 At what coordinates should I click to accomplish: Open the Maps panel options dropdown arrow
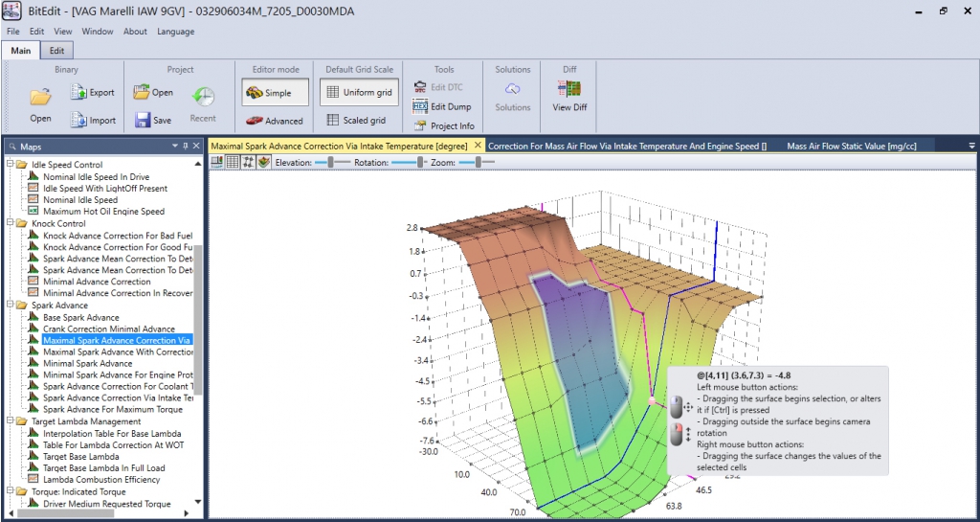[x=175, y=147]
